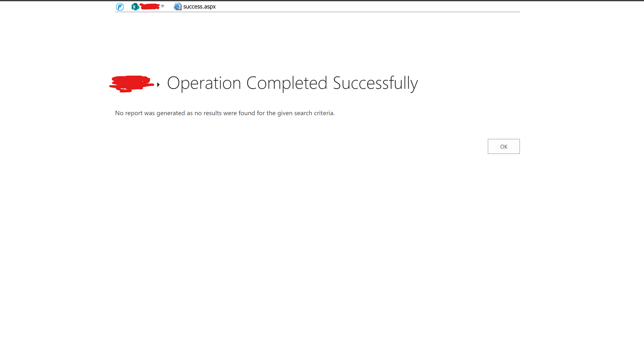Viewport: 644px width, 346px height.
Task: Open the dropdown arrow next to SharePoint site
Action: 163,6
